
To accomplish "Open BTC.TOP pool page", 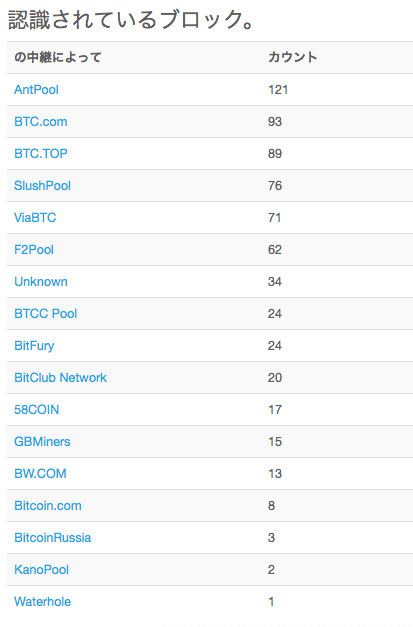I will (41, 154).
